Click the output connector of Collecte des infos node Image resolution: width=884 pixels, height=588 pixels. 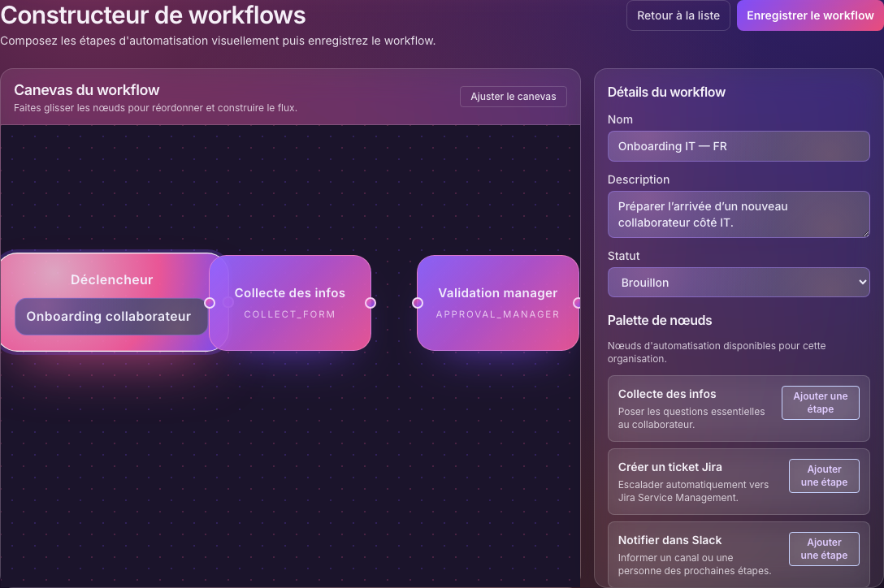(370, 302)
